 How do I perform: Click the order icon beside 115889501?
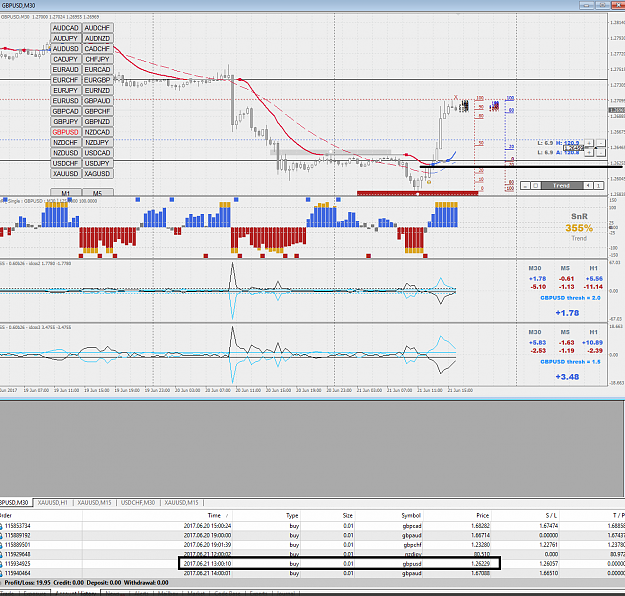point(1,545)
